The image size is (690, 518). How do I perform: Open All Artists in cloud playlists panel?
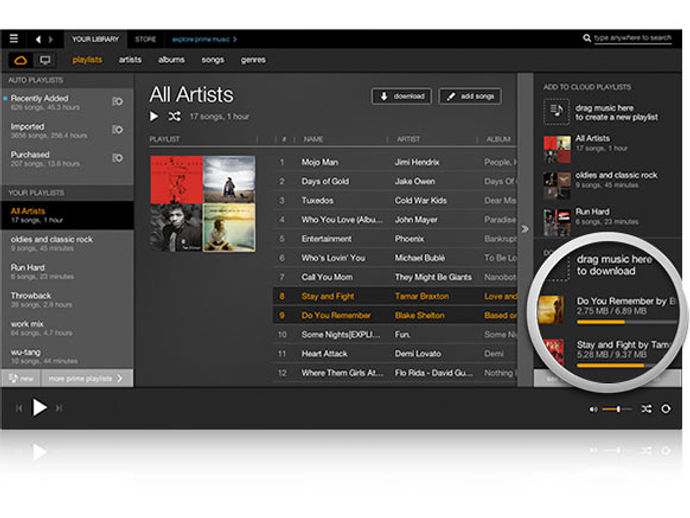point(607,149)
